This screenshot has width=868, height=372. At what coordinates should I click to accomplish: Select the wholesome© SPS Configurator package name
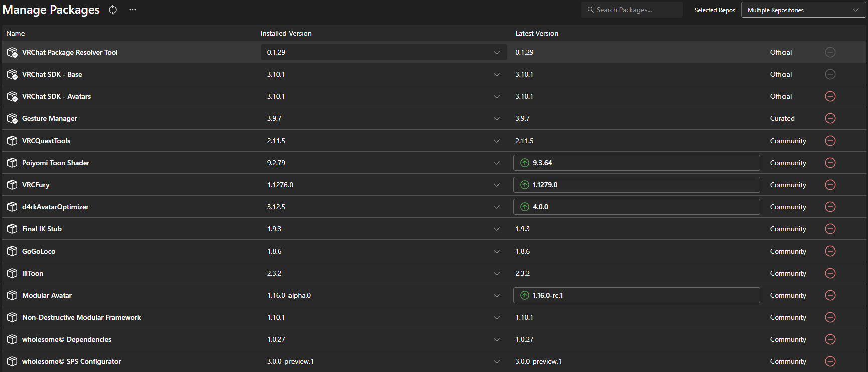(71, 361)
